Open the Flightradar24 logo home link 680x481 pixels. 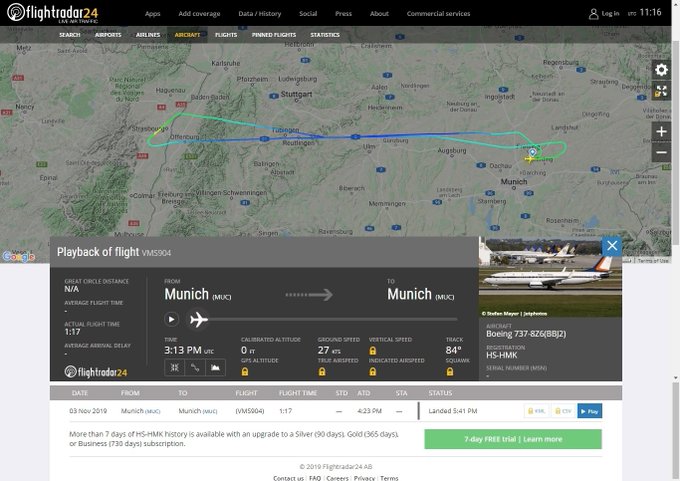[x=53, y=13]
